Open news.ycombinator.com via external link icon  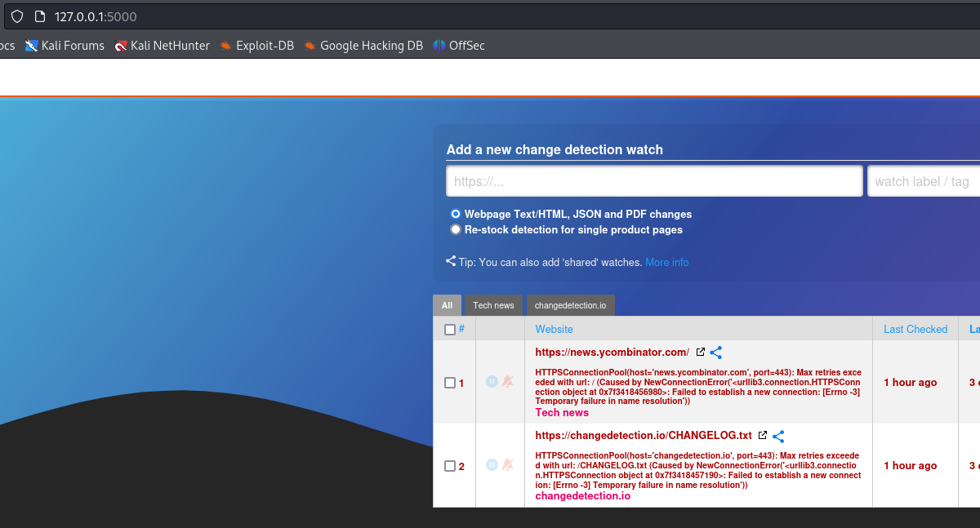click(700, 353)
